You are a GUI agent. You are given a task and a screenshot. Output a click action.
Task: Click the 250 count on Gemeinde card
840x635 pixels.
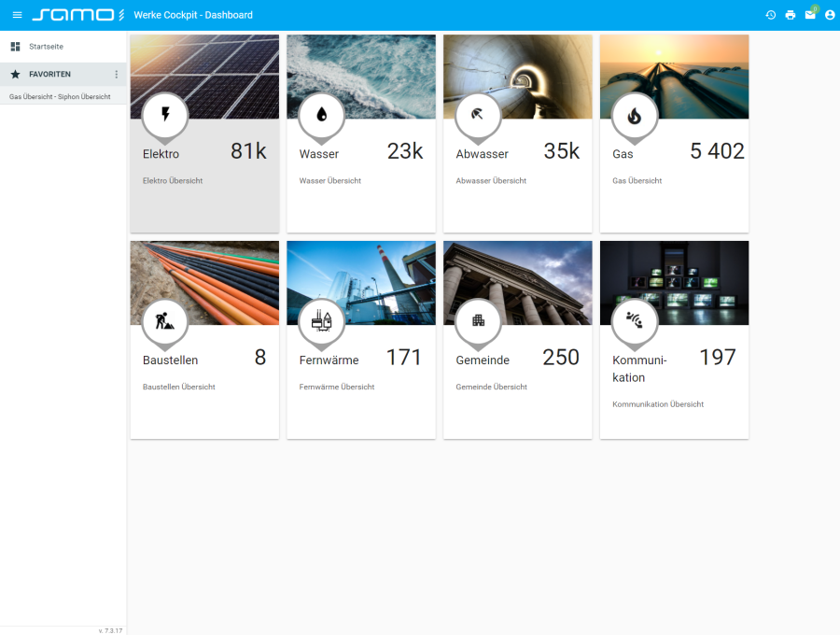[561, 357]
